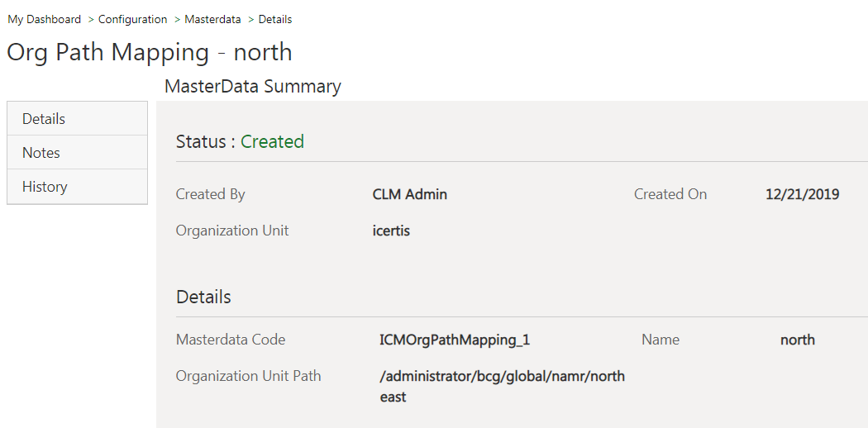Select the CLM Admin creator value

[x=409, y=195]
